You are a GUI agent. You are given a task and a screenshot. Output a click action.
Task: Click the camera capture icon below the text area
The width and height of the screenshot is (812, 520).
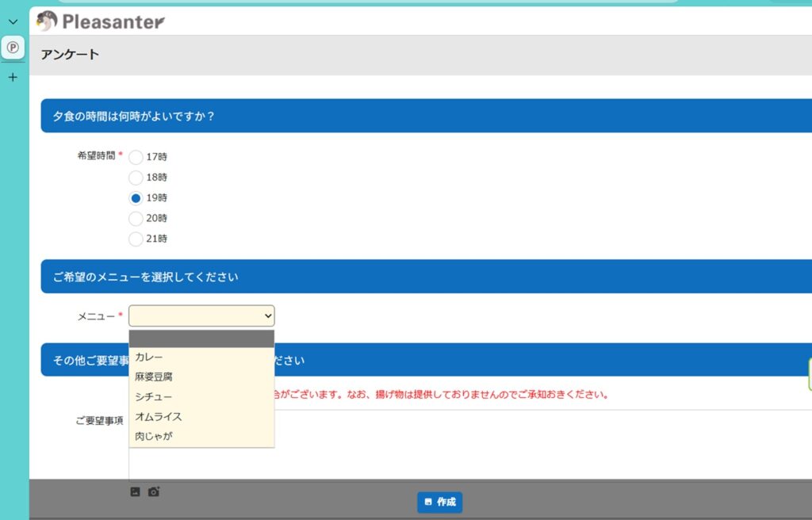pos(154,491)
